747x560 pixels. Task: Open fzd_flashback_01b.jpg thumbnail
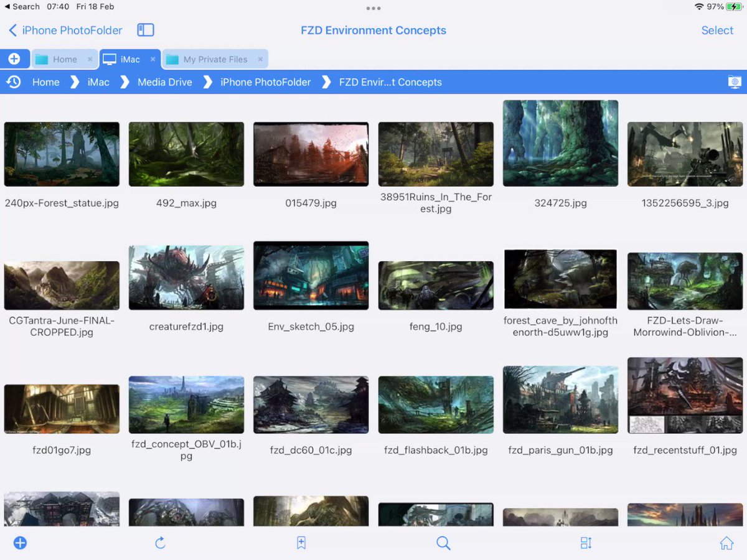pyautogui.click(x=436, y=405)
